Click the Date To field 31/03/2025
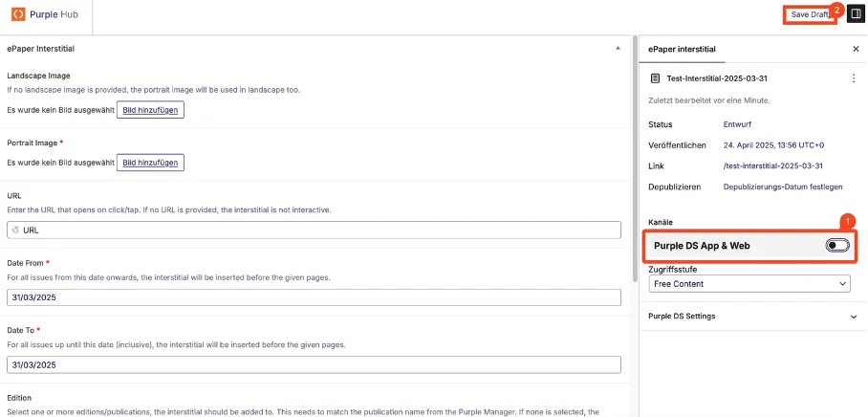The width and height of the screenshot is (868, 417). (x=314, y=365)
